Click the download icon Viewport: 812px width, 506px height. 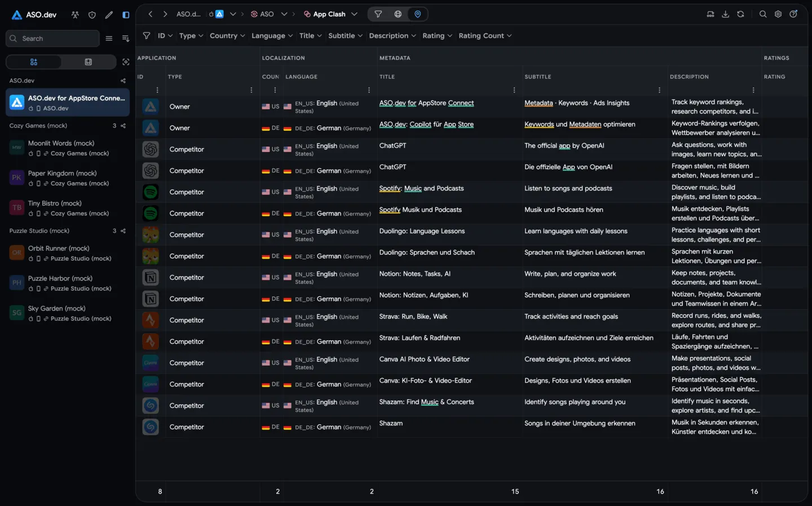click(726, 14)
